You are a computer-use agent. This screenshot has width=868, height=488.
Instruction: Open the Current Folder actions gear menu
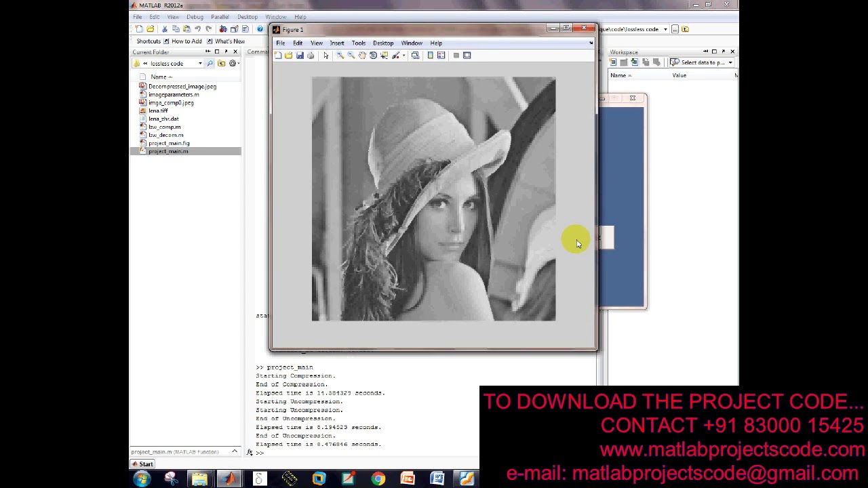[233, 64]
